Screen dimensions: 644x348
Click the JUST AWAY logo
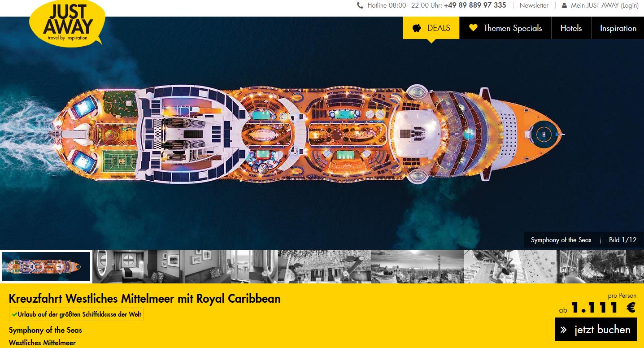coord(67,22)
